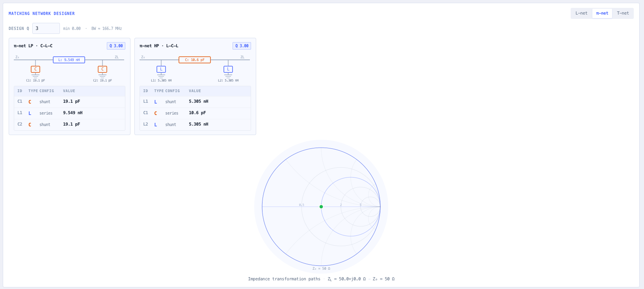The width and height of the screenshot is (644, 289).
Task: Click the VALUE column header in HP table
Action: [195, 91]
